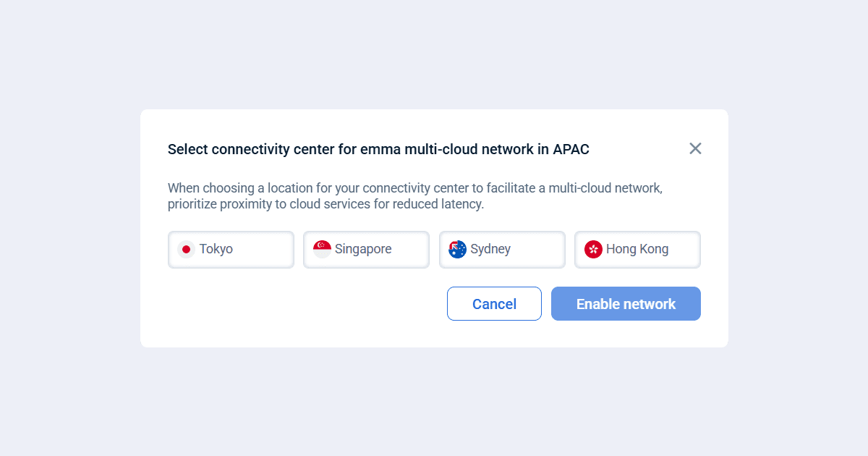Select Tokyo as connectivity center

click(x=231, y=250)
